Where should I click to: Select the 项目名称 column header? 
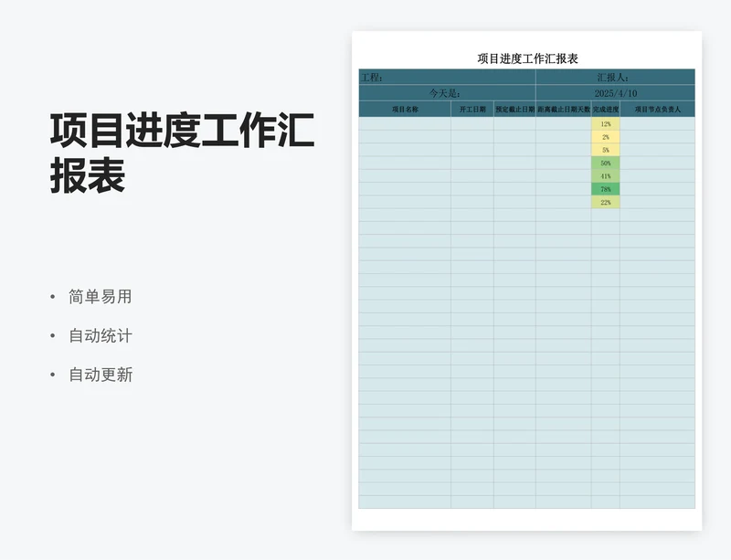coord(405,109)
